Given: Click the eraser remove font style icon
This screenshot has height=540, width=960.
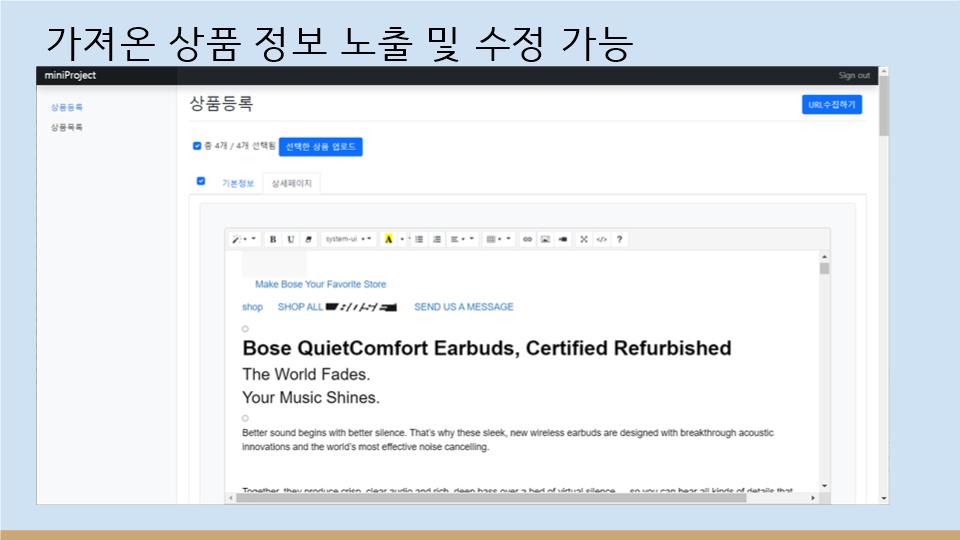Looking at the screenshot, I should pyautogui.click(x=309, y=239).
